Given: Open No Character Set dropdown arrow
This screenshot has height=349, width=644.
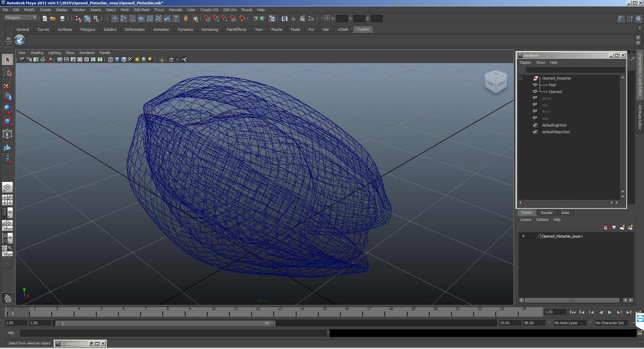Looking at the screenshot, I should [590, 323].
